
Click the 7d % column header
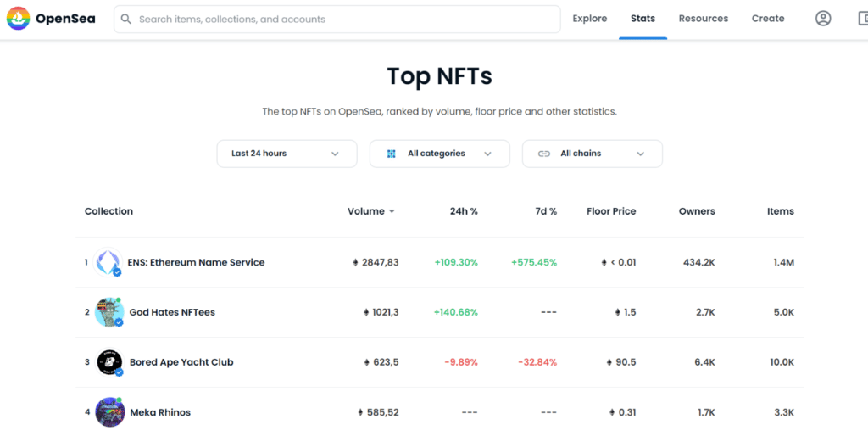545,211
